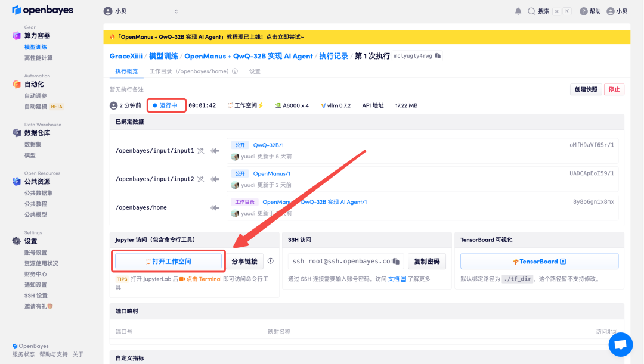
Task: Open 公共模型 in the sidebar
Action: (36, 214)
